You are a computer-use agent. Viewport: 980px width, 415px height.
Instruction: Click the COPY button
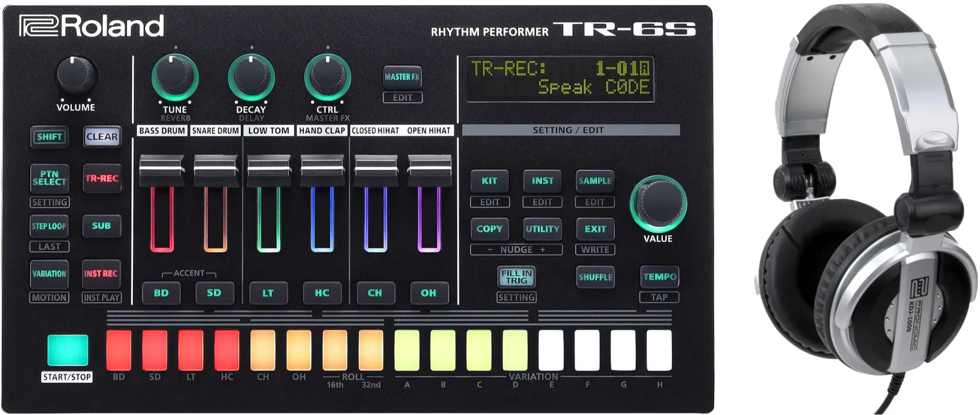tap(489, 229)
